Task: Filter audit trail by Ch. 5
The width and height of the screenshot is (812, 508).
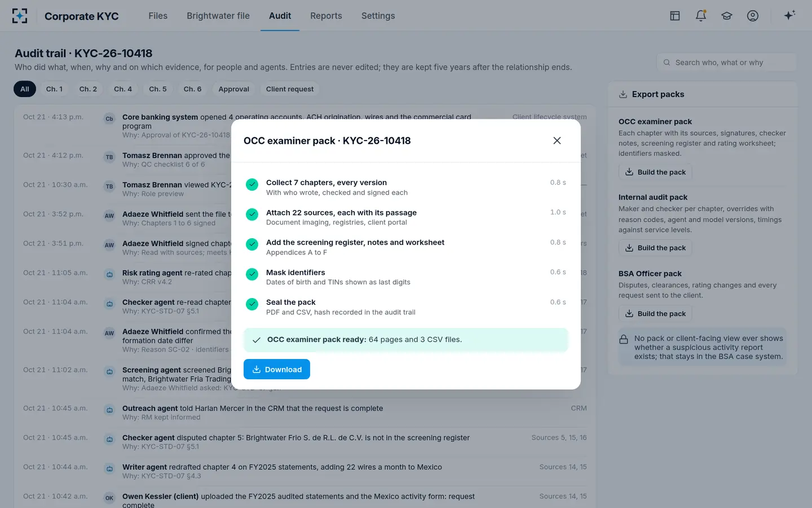Action: [158, 89]
